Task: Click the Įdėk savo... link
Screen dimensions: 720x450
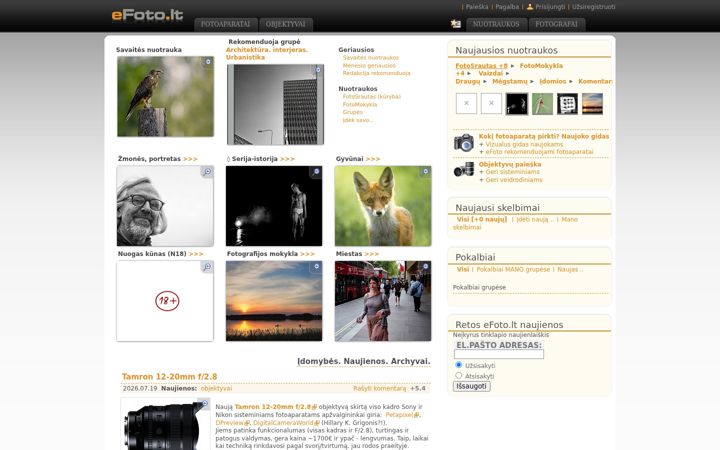Action: pyautogui.click(x=358, y=120)
